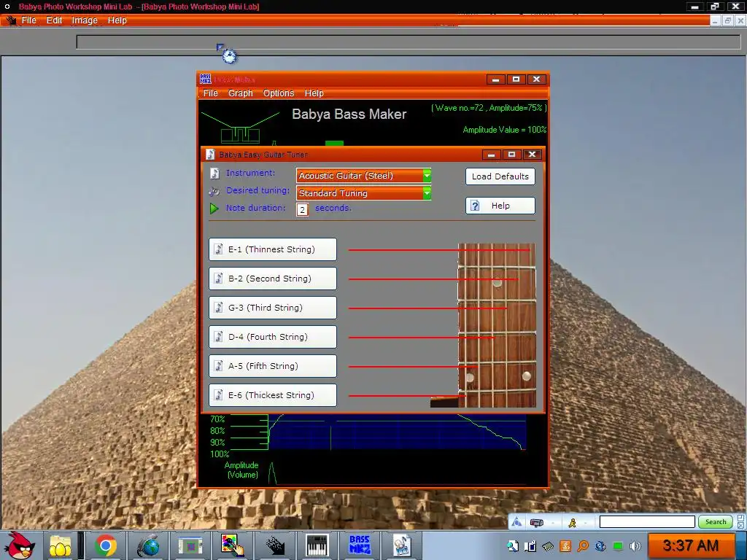Viewport: 747px width, 560px height.
Task: Click the guitar fretboard image
Action: point(496,326)
